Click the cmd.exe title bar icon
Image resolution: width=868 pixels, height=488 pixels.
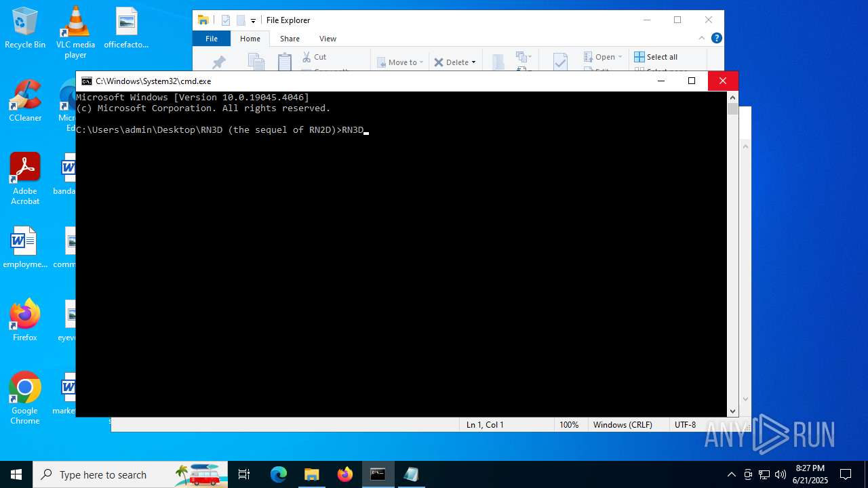coord(87,81)
